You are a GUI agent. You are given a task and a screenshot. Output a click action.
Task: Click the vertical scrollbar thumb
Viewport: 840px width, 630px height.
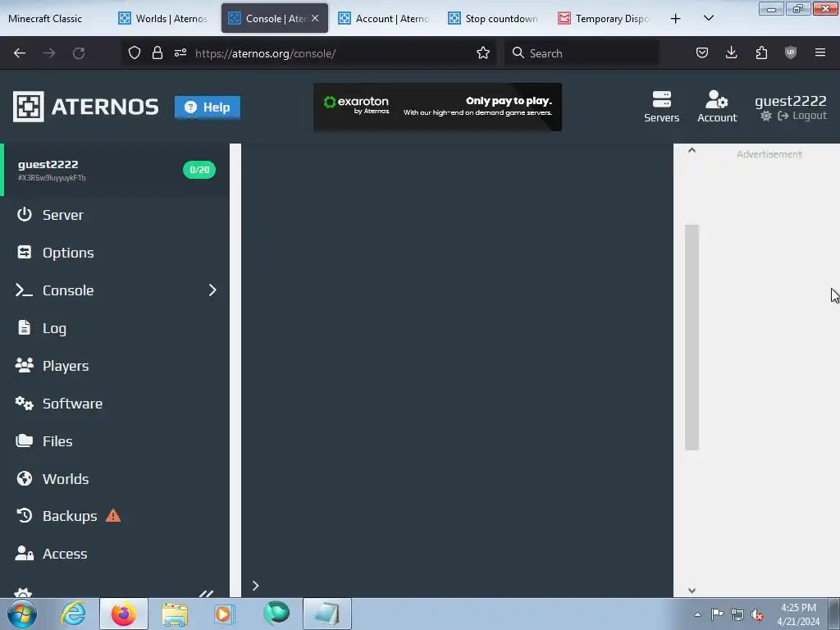[692, 337]
